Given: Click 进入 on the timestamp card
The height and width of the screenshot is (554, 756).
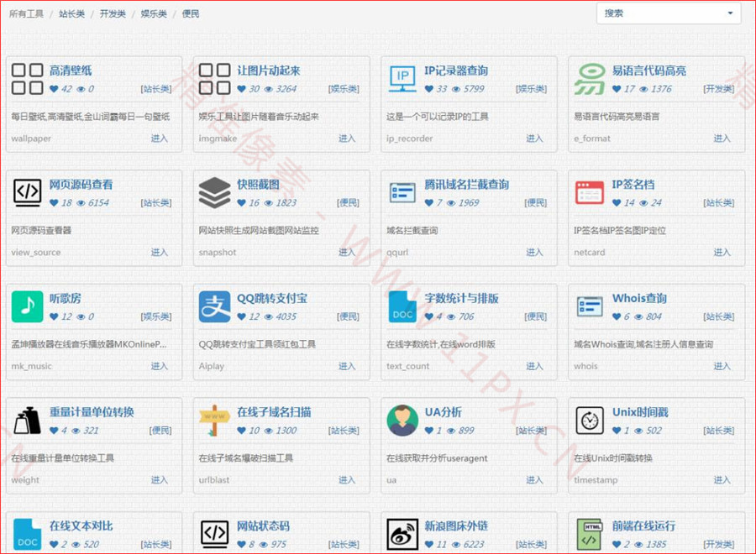Looking at the screenshot, I should (722, 480).
